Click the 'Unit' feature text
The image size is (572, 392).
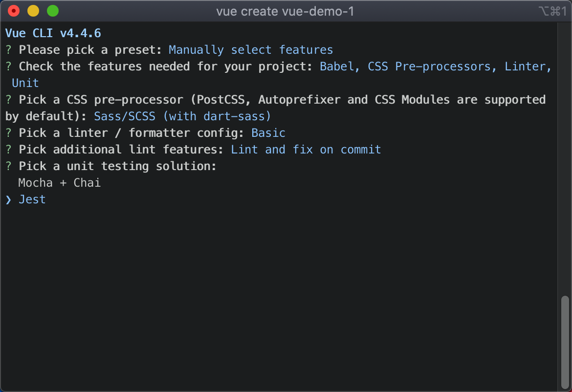(x=25, y=83)
